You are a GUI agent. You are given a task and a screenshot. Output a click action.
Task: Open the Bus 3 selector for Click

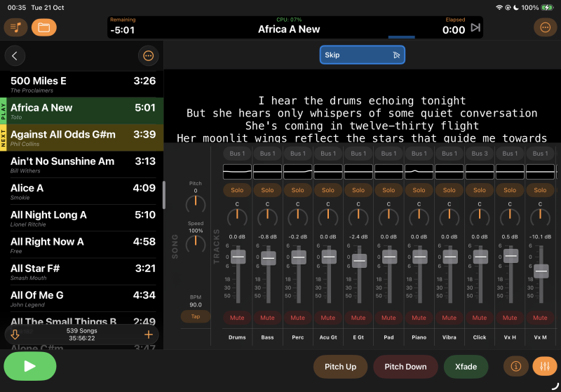click(x=480, y=154)
